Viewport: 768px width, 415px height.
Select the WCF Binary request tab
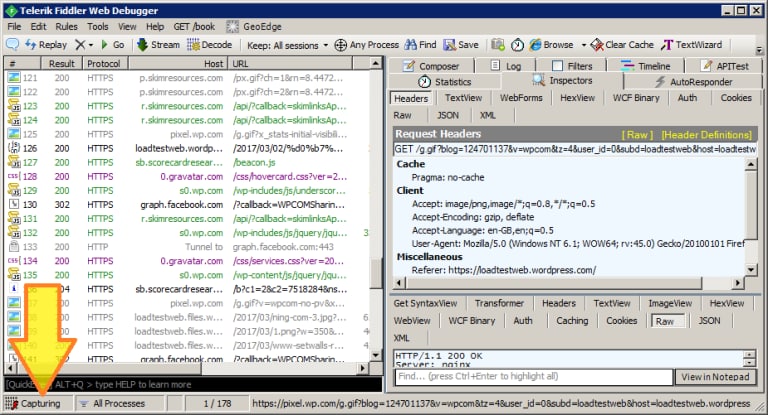636,98
